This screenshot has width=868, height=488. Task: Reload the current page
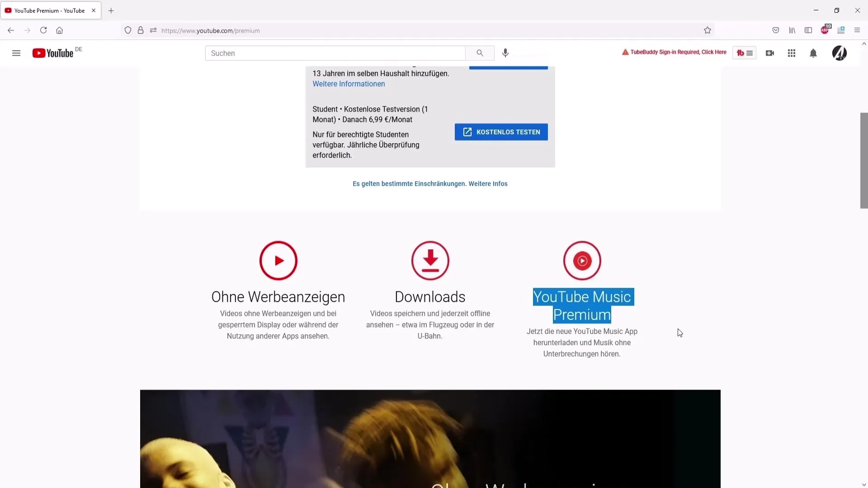pyautogui.click(x=43, y=30)
